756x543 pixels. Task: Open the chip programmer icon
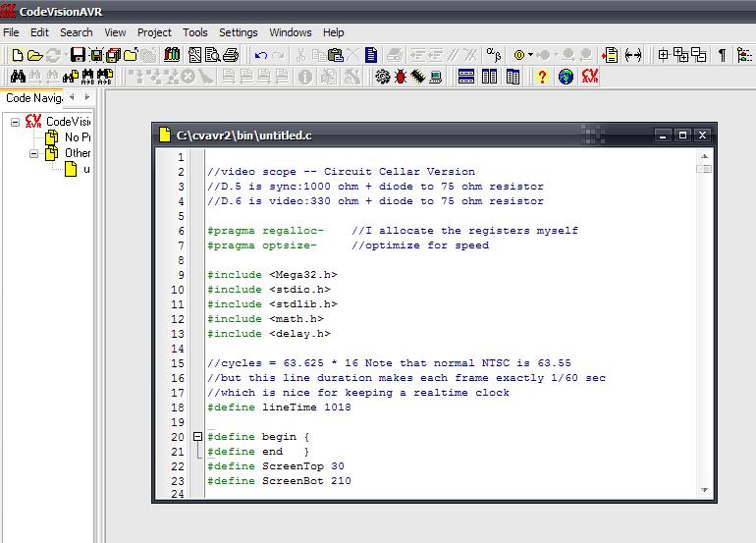[417, 77]
